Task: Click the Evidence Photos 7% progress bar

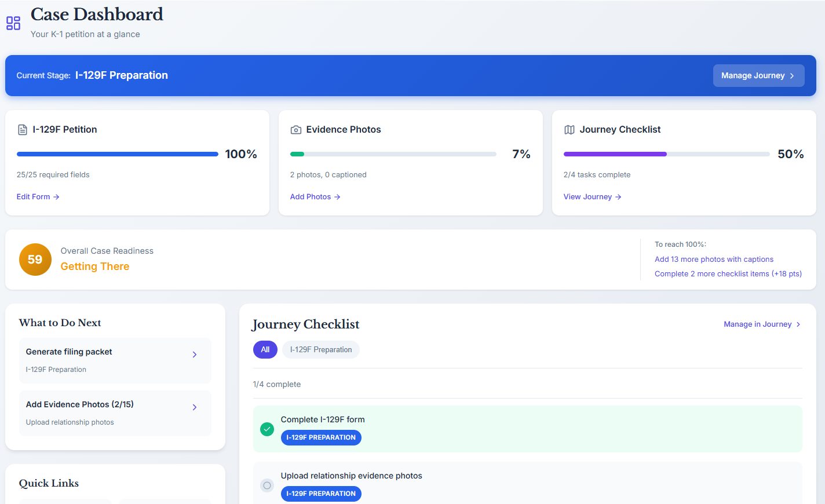Action: pos(393,154)
